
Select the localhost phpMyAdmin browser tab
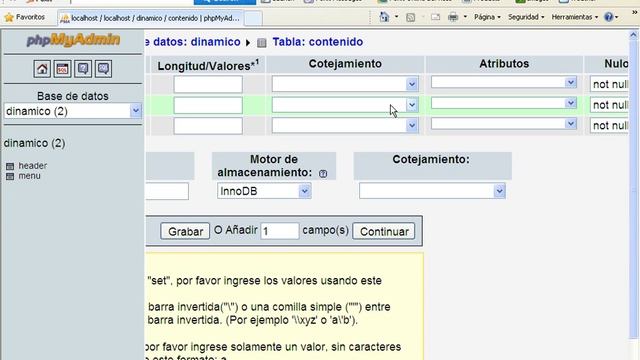pos(151,18)
